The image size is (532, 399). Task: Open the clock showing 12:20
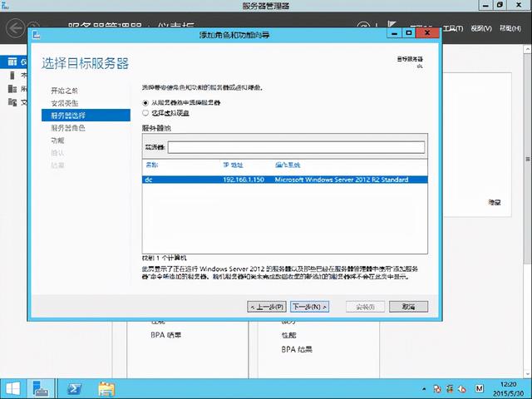(x=508, y=389)
